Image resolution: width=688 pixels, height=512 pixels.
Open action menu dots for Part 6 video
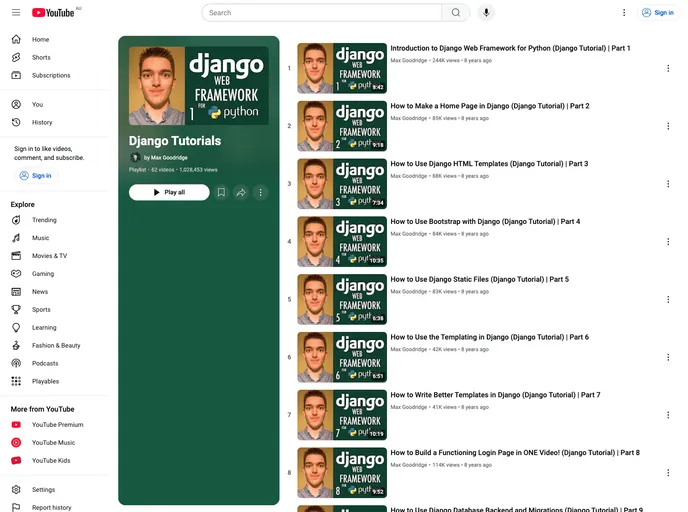pyautogui.click(x=668, y=357)
